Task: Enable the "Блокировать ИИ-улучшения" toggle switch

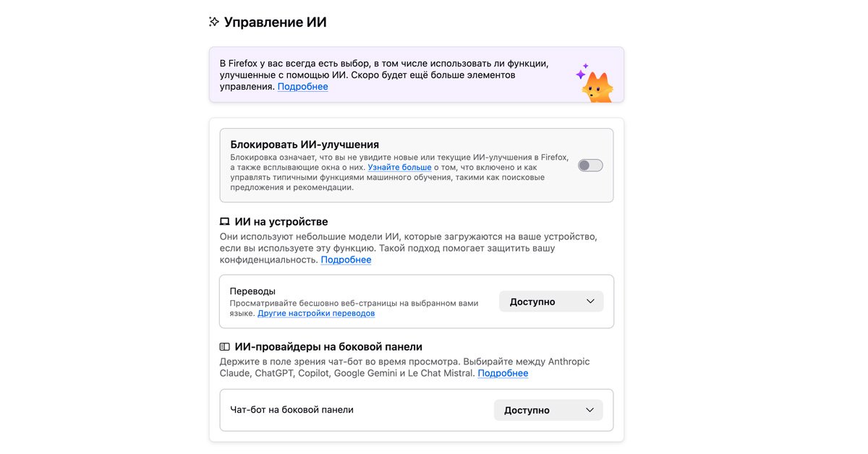Action: 590,165
